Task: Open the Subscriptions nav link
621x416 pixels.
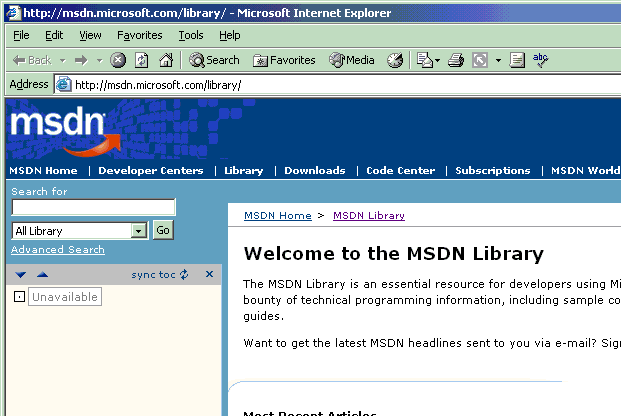Action: pos(493,170)
